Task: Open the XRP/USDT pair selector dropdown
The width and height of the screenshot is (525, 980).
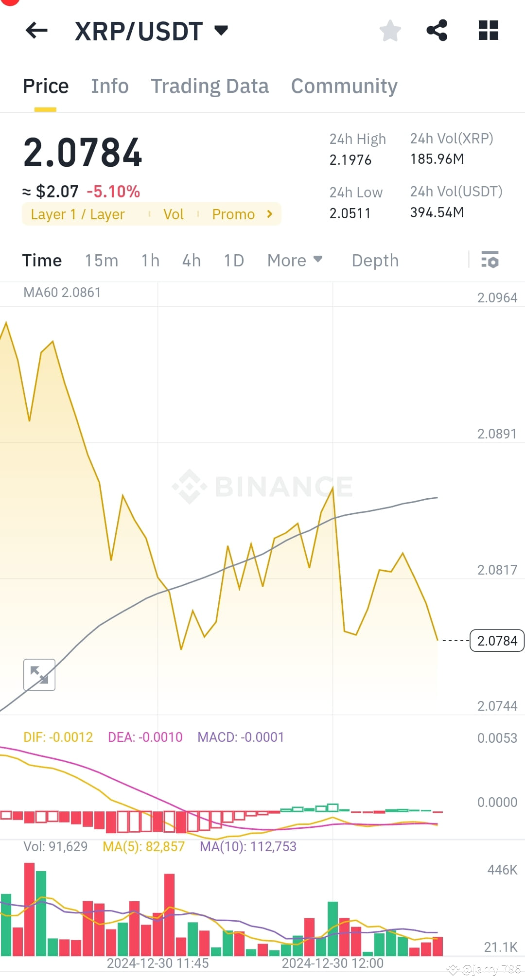Action: coord(220,31)
